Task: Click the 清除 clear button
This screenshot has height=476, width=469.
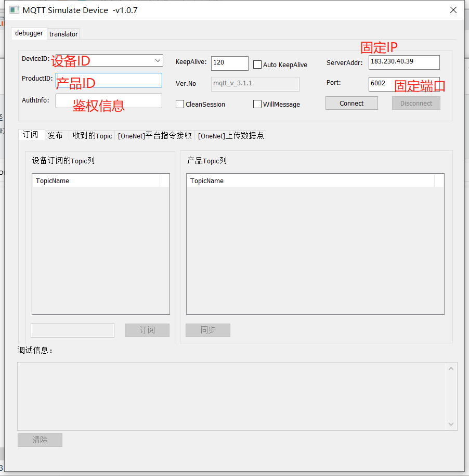Action: [40, 440]
